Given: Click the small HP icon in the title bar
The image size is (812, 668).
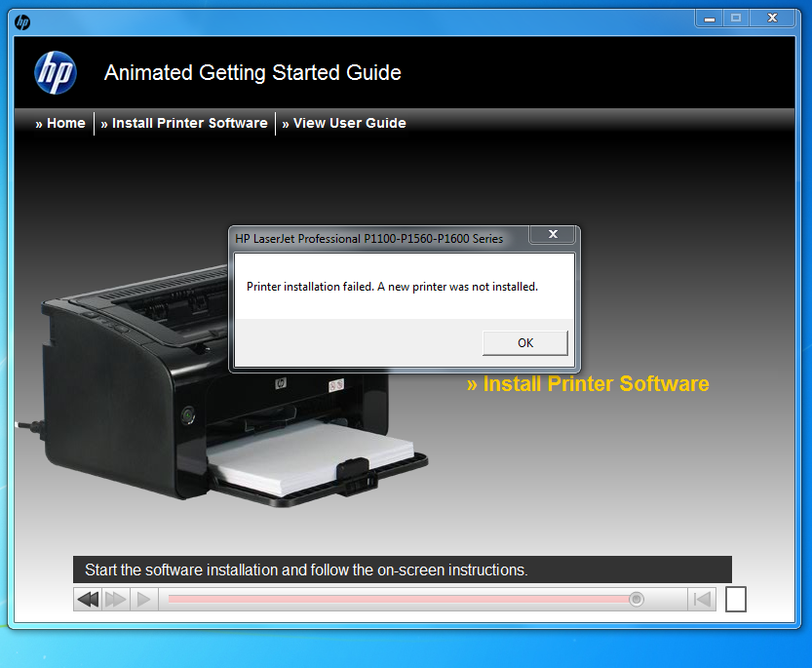Looking at the screenshot, I should pyautogui.click(x=22, y=22).
